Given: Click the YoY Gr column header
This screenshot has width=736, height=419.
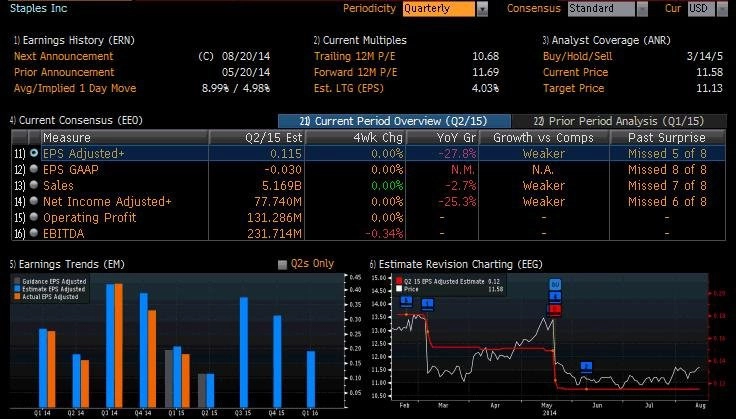Looking at the screenshot, I should [442, 137].
